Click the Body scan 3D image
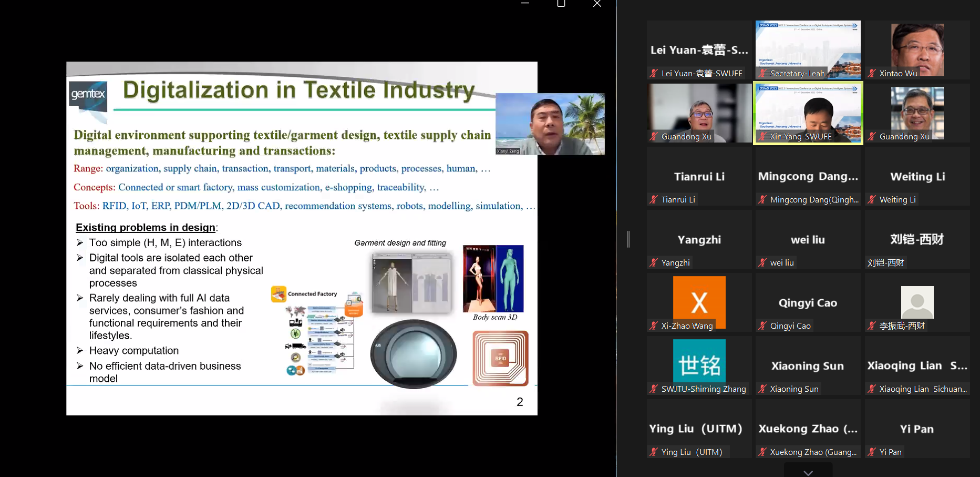This screenshot has height=477, width=980. tap(493, 279)
